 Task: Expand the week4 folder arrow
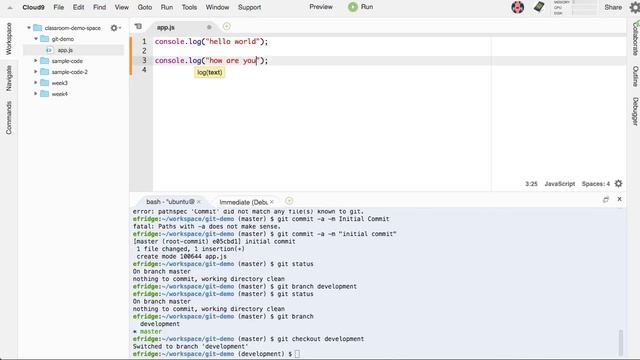coord(36,94)
